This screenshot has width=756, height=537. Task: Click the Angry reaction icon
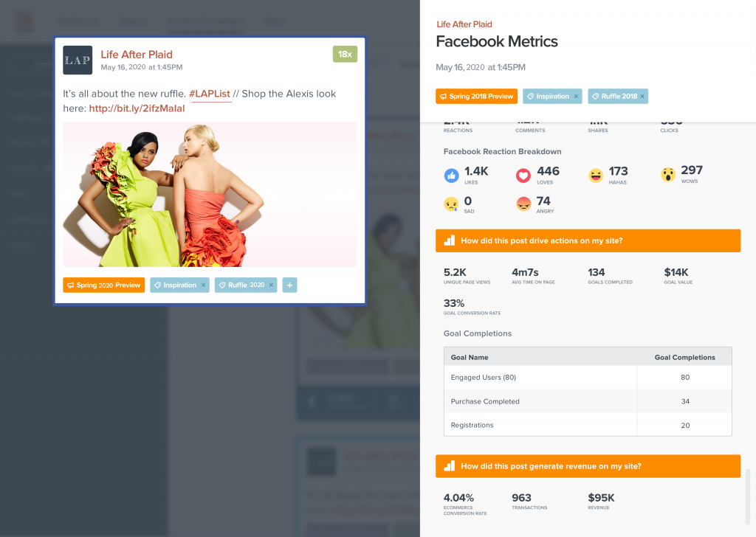tap(523, 204)
